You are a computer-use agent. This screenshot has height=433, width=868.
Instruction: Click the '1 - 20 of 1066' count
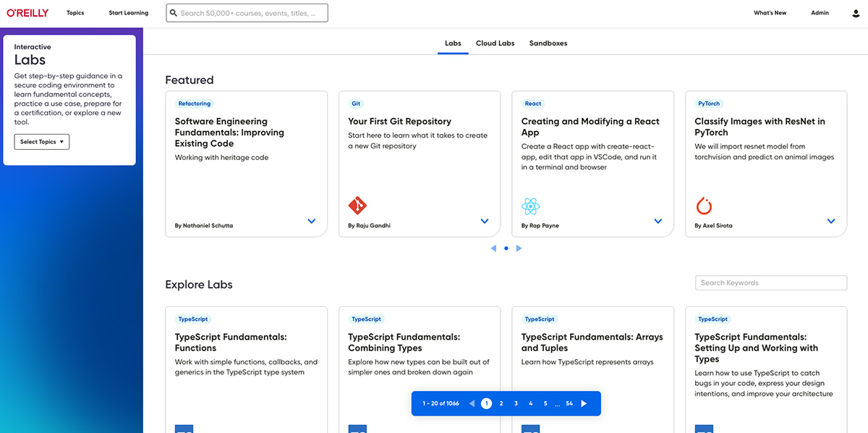click(x=441, y=403)
